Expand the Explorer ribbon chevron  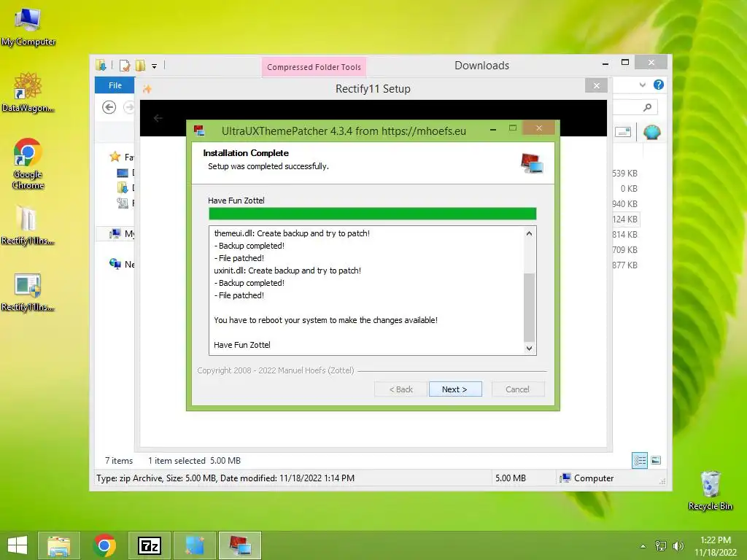[x=642, y=85]
